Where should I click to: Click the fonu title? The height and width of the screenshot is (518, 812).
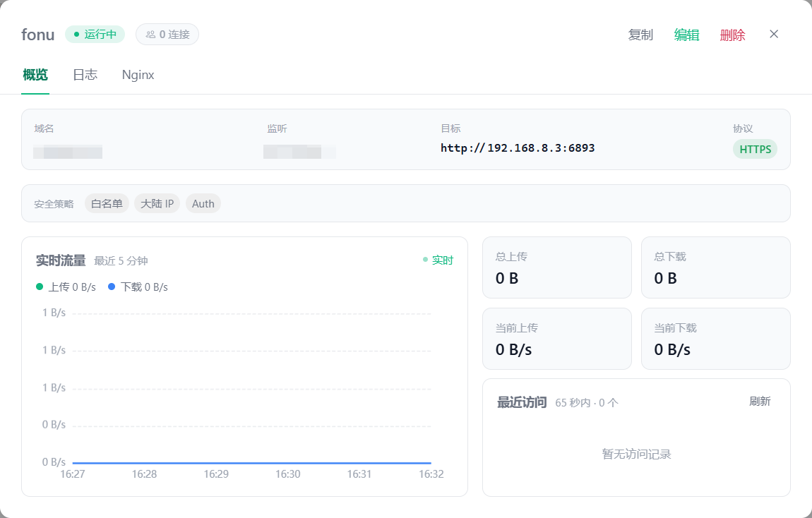[38, 35]
